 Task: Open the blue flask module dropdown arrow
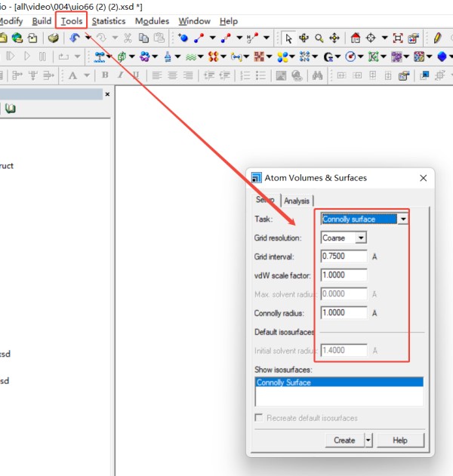(177, 57)
